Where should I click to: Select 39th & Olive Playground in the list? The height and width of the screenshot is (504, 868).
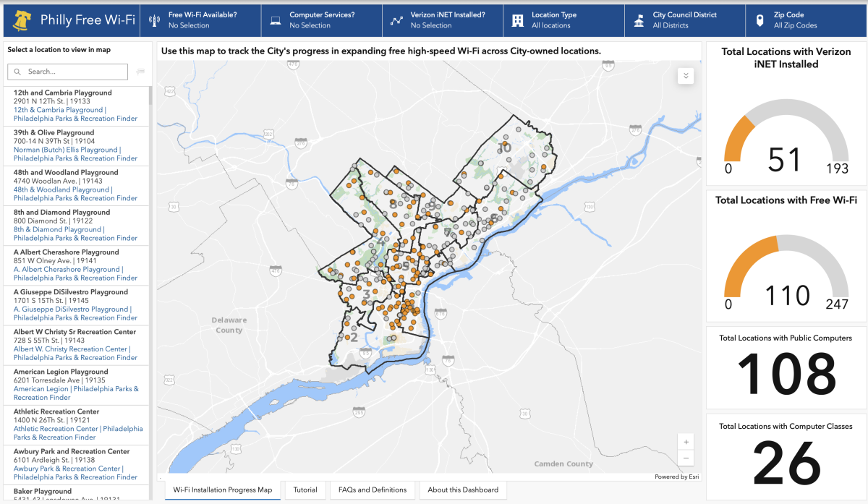pos(76,145)
